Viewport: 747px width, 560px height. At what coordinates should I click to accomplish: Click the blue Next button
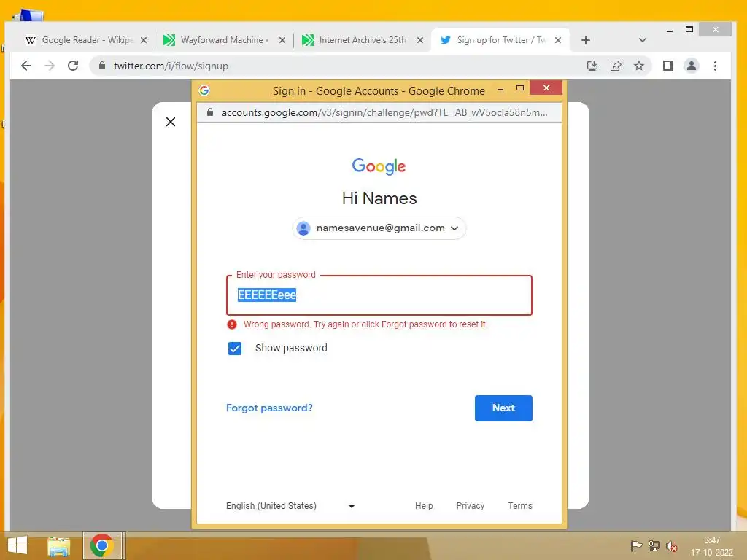[x=503, y=408]
